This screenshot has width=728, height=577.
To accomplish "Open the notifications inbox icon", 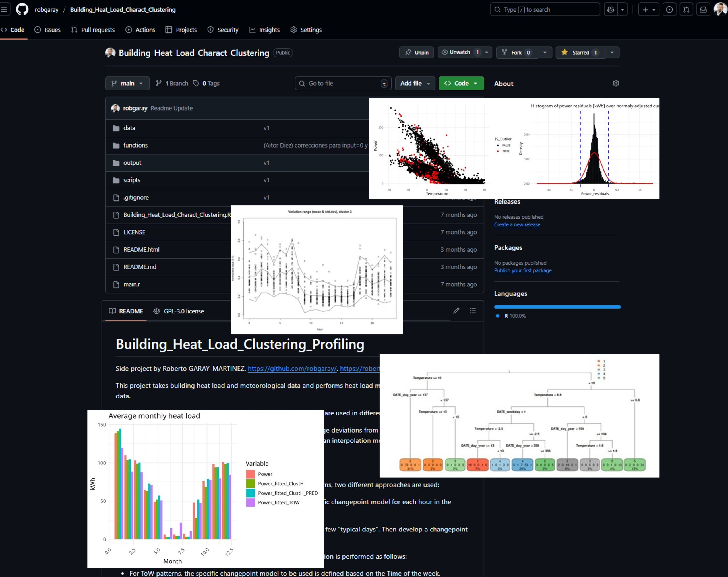I will click(703, 9).
